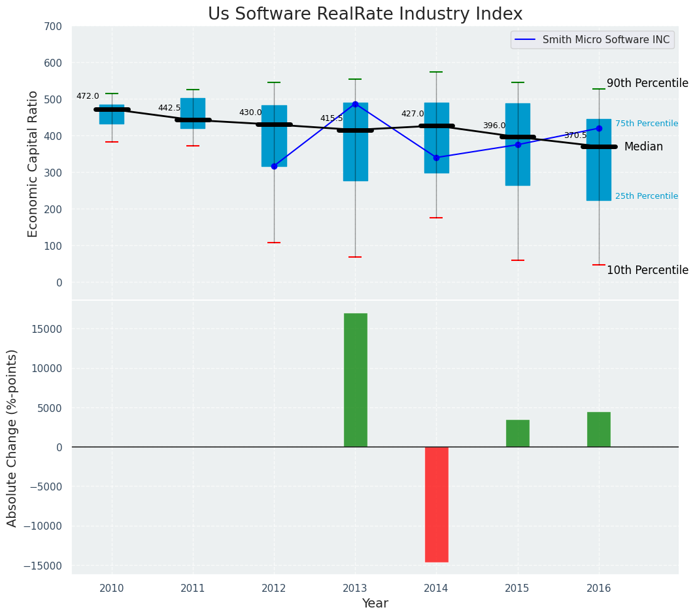Click the 2011 x-axis tick label
Viewport: 695px width, 616px height.
click(193, 588)
